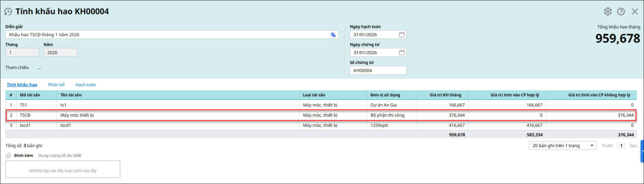The image size is (644, 184).
Task: Expand the blue side panel handle
Action: point(642,151)
